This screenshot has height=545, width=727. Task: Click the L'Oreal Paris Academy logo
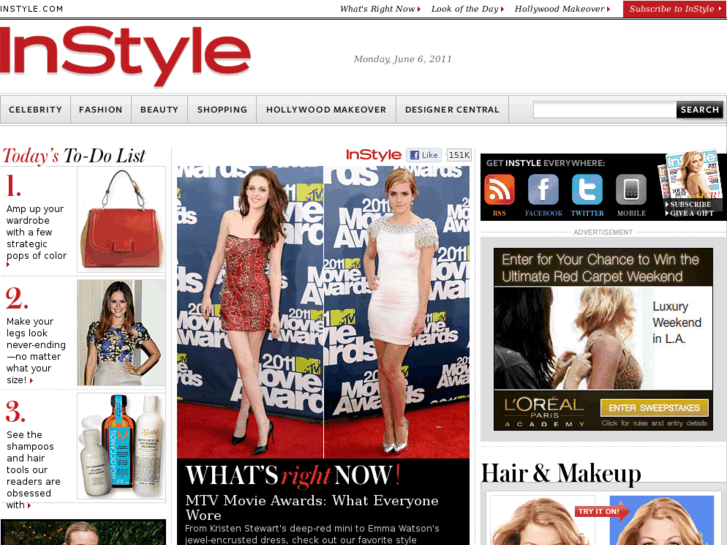tap(544, 412)
